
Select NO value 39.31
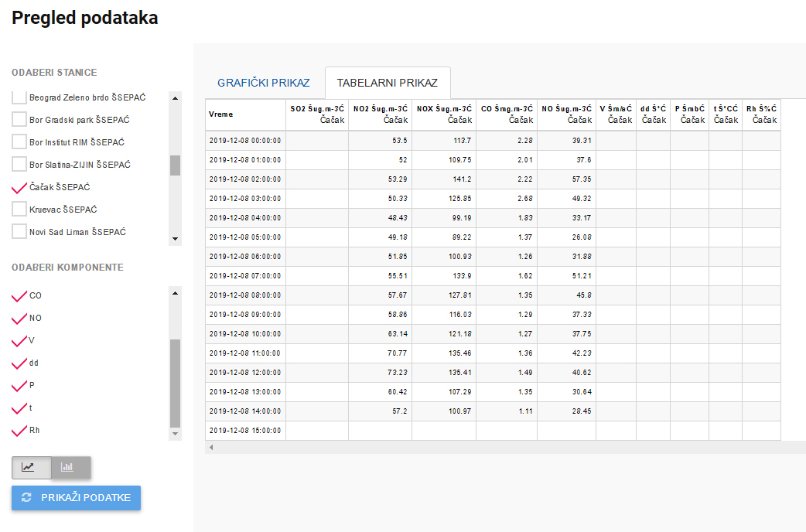[566, 140]
